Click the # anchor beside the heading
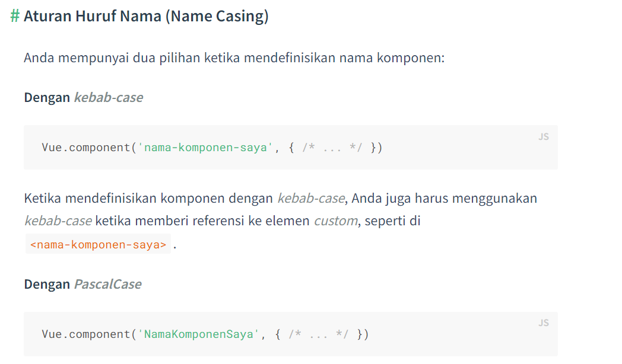The image size is (622, 364). pos(15,16)
